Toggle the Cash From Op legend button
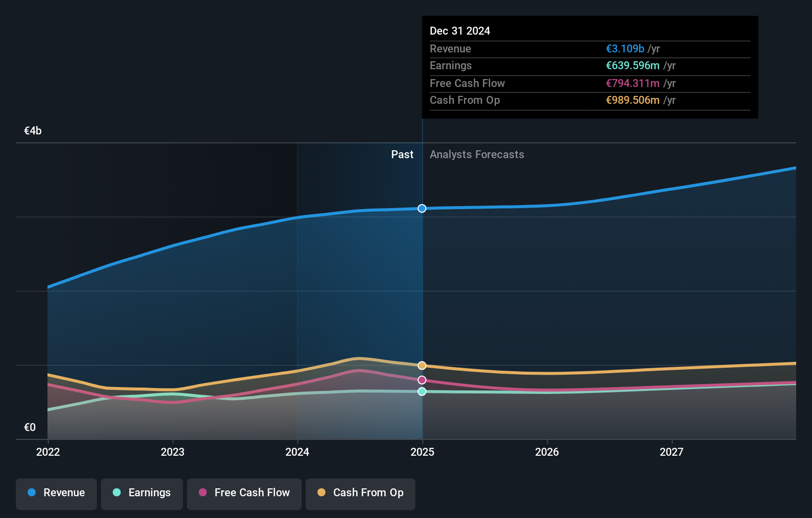This screenshot has width=812, height=518. (x=361, y=494)
